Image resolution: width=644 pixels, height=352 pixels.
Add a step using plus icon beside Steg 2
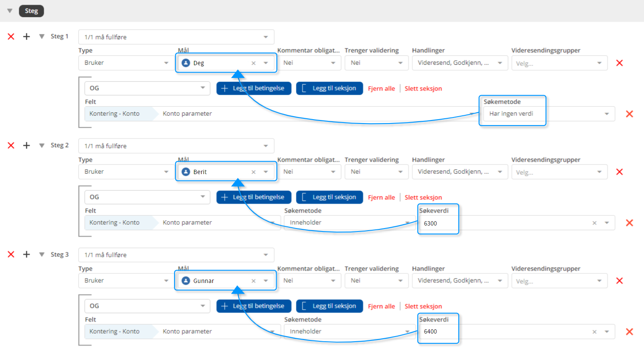pos(27,146)
